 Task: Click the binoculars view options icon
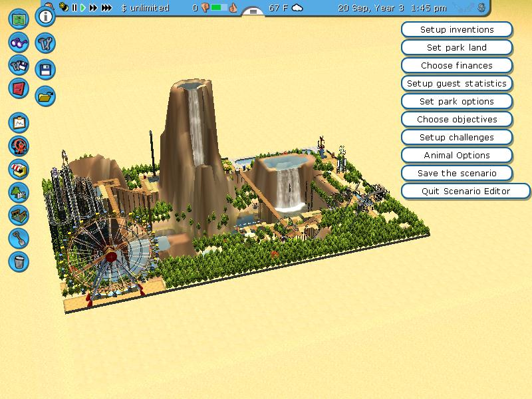[x=19, y=43]
